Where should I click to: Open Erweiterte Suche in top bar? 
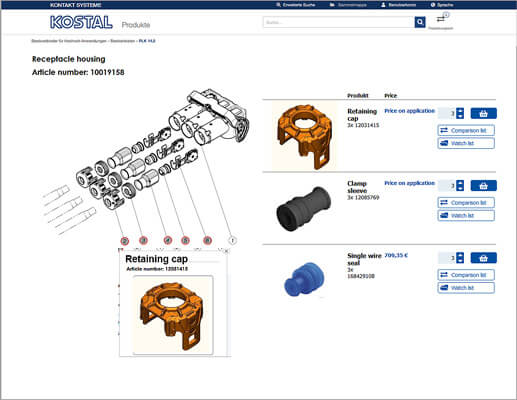click(x=296, y=5)
